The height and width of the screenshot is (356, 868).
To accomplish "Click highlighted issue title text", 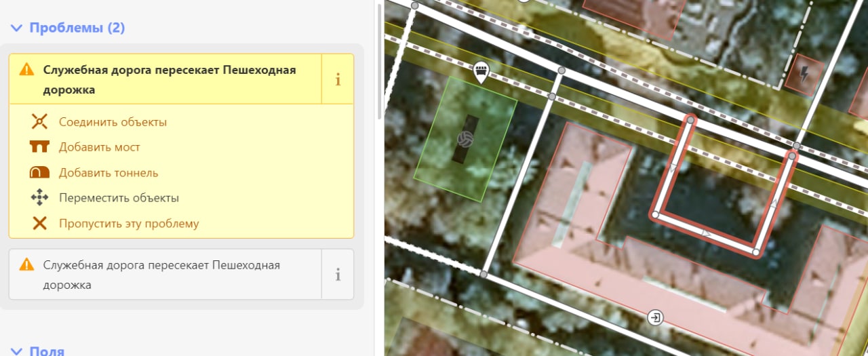I will coord(170,79).
